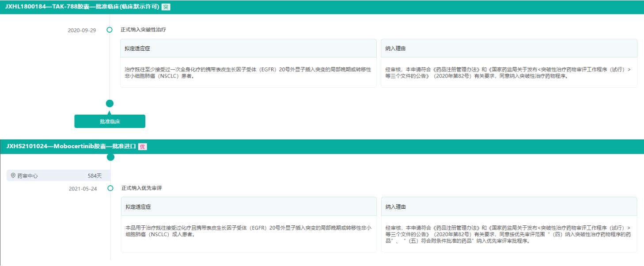The image size is (644, 266).
Task: Open the 正式纳入突破性治疗 event title
Action: pos(143,30)
